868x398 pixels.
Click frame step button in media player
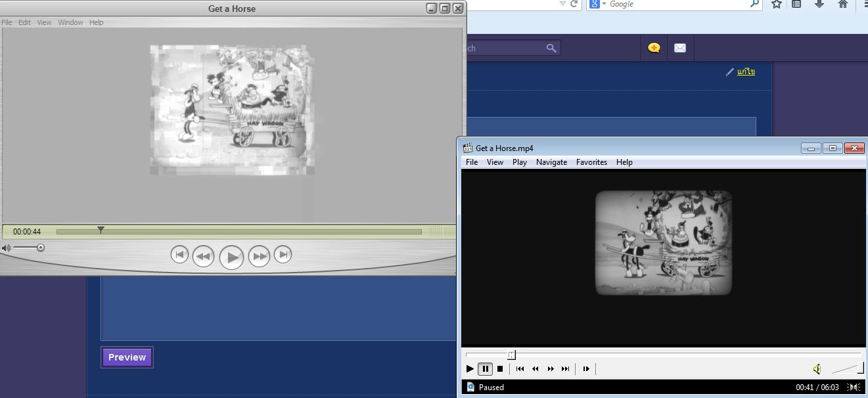586,369
